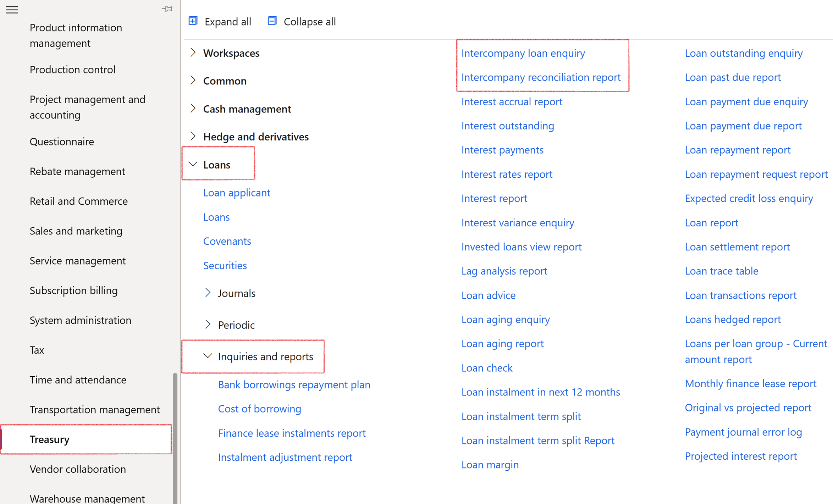Expand the Common section

click(x=193, y=81)
